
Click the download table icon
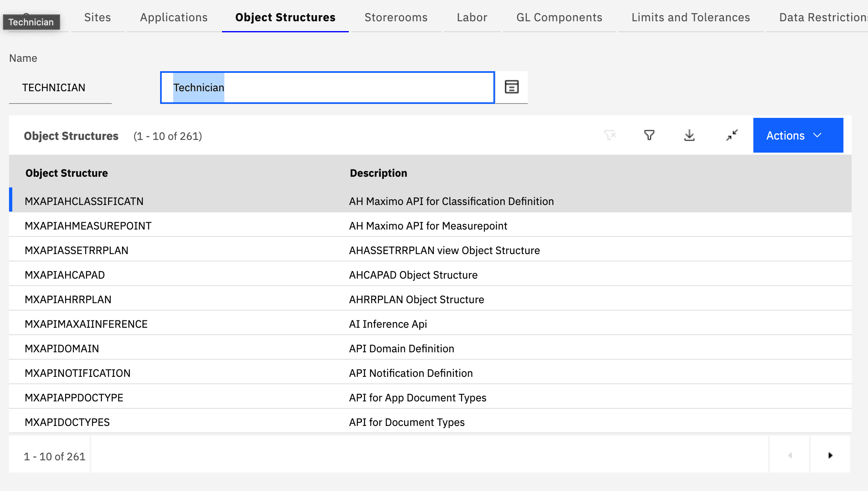(689, 135)
